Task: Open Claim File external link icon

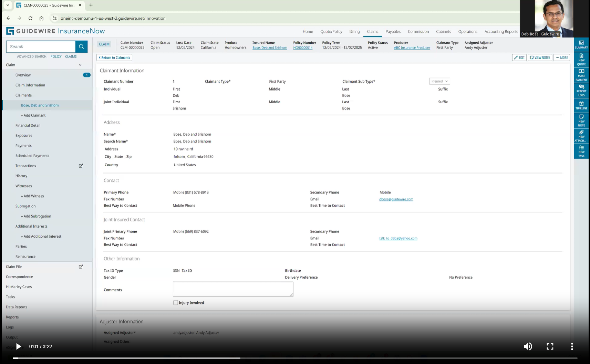Action: 81,267
